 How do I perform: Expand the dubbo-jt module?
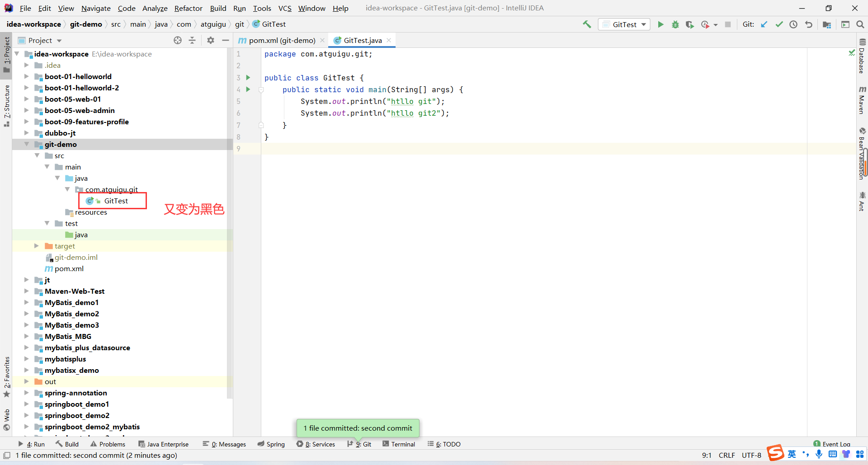[x=27, y=133]
